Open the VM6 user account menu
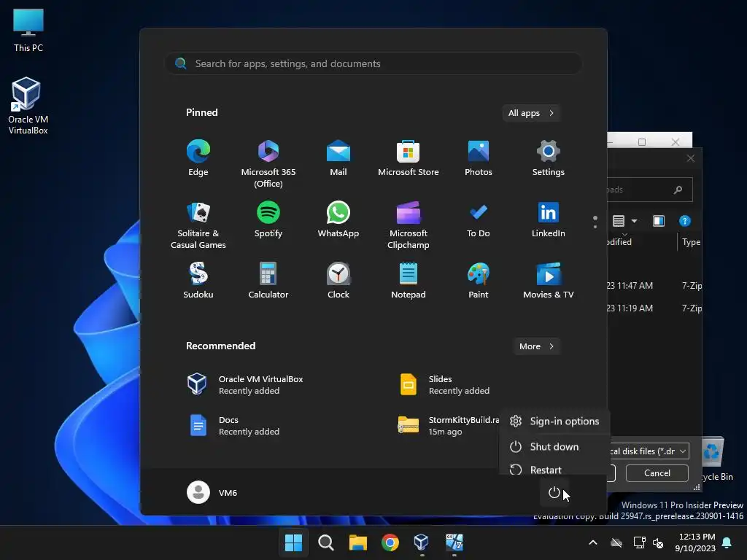The image size is (747, 560). [x=212, y=492]
